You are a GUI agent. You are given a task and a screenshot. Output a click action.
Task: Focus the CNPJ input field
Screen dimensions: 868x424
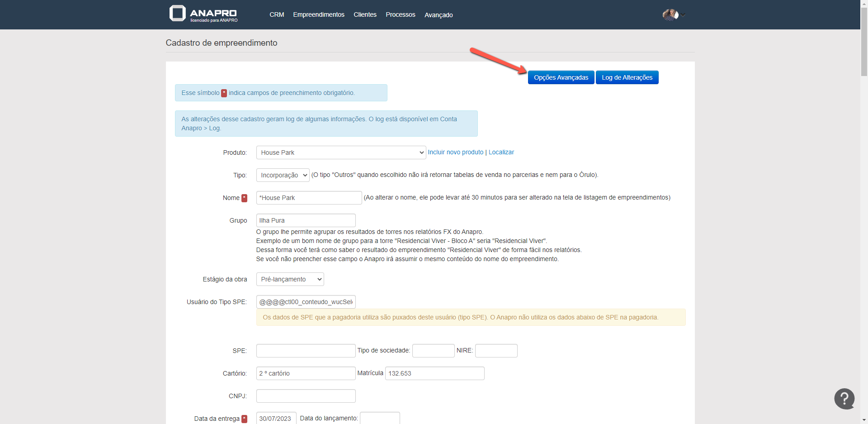pyautogui.click(x=306, y=396)
